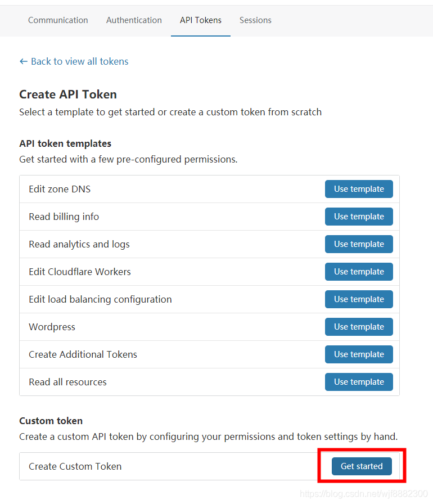This screenshot has width=433, height=504.
Task: Use template for Edit load balancing configuration
Action: 359,299
